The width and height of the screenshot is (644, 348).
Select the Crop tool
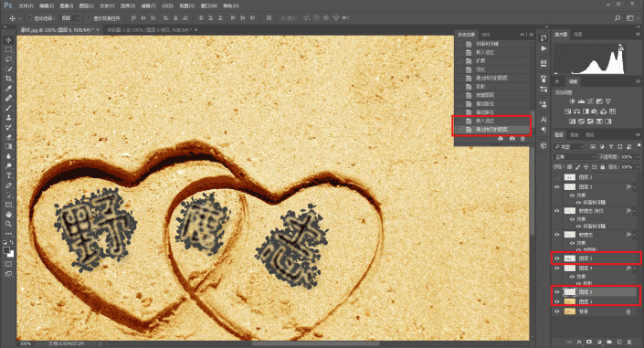coord(8,79)
